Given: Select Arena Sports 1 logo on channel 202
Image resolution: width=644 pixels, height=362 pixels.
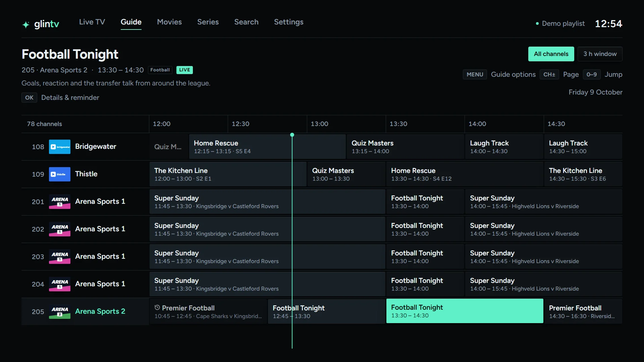Looking at the screenshot, I should pyautogui.click(x=60, y=229).
